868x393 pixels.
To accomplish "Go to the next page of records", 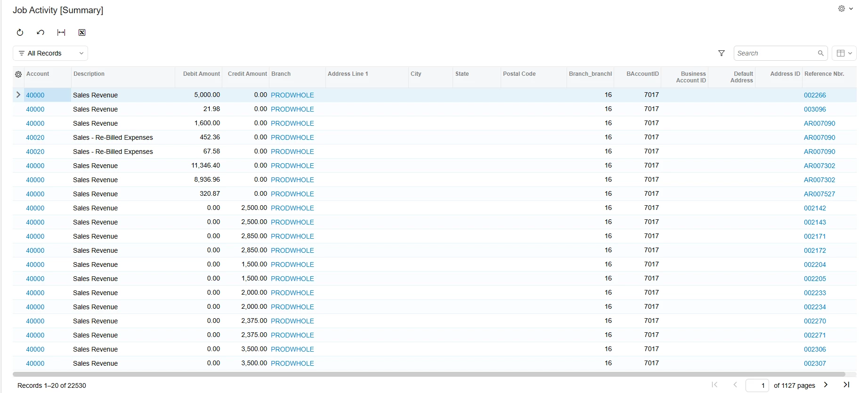I will 826,385.
